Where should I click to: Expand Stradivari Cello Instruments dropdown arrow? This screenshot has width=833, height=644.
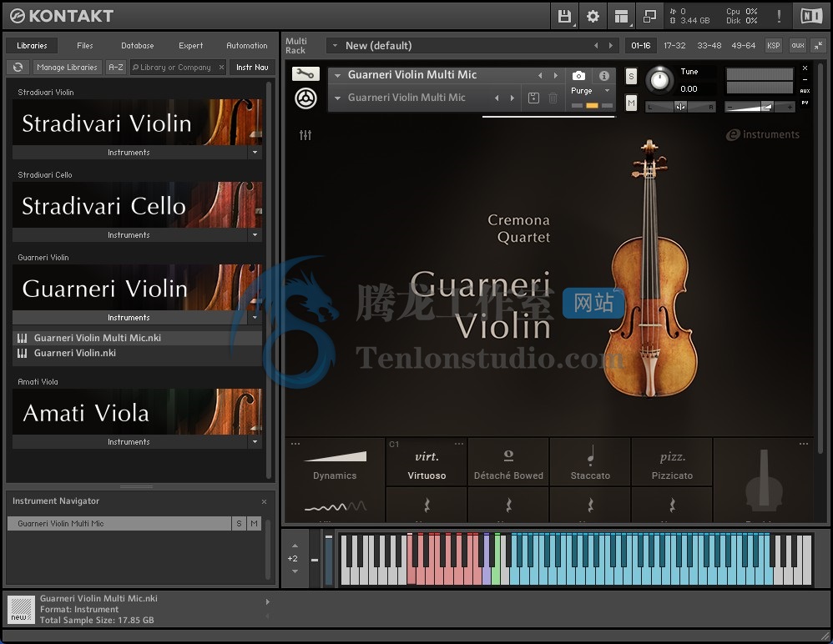coord(255,234)
